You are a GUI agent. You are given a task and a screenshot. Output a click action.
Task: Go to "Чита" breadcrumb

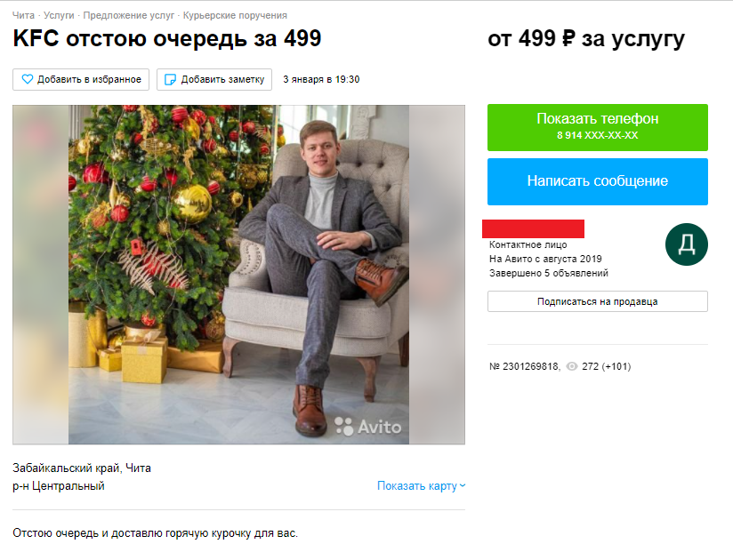coord(23,15)
